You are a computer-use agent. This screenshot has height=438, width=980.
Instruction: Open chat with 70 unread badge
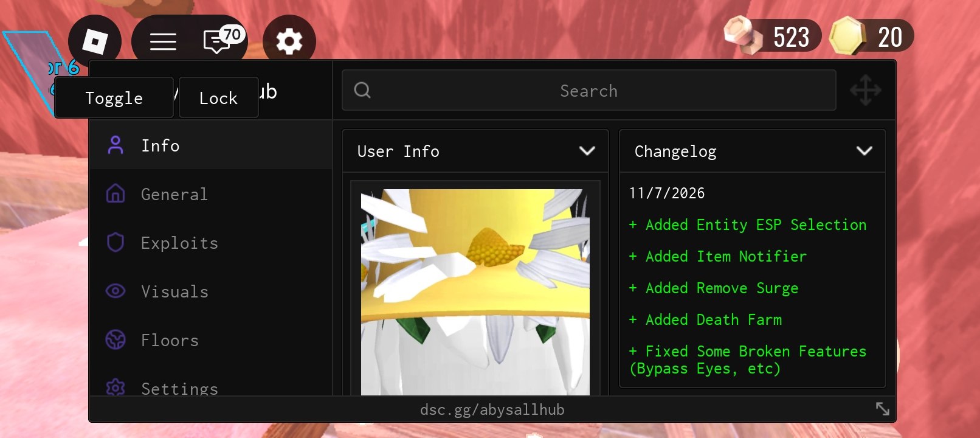[x=223, y=40]
